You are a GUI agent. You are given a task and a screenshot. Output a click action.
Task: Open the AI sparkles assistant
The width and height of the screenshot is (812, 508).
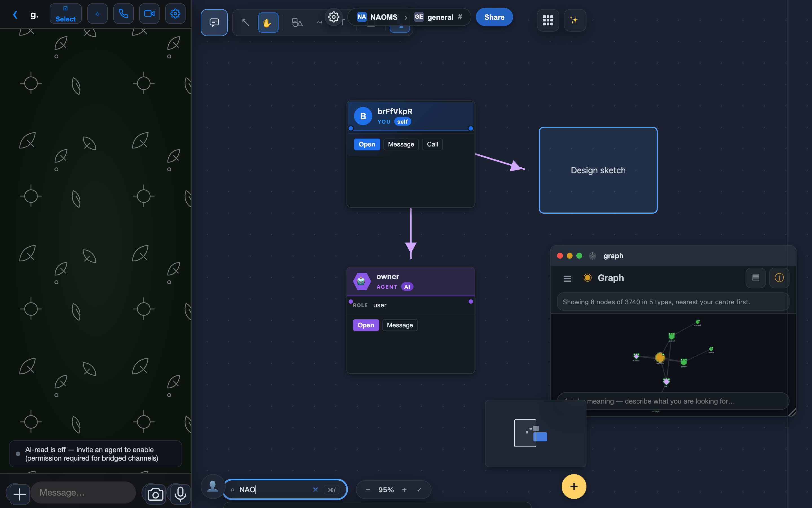pyautogui.click(x=575, y=20)
